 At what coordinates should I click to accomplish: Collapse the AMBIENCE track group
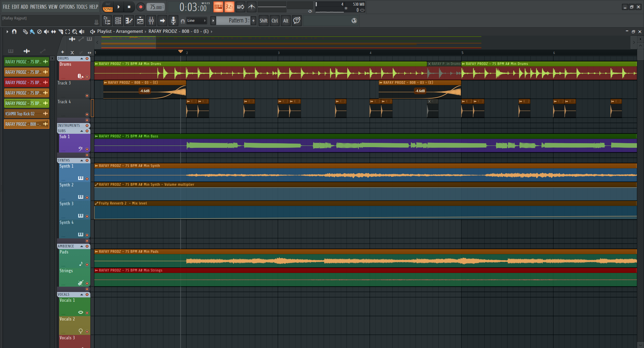(x=82, y=246)
